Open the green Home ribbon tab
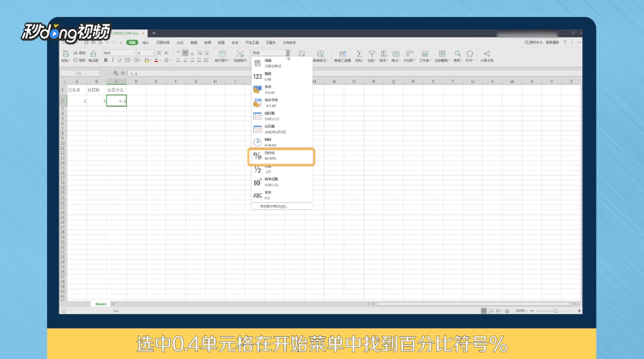Screen dimensions: 644x359 click(132, 42)
